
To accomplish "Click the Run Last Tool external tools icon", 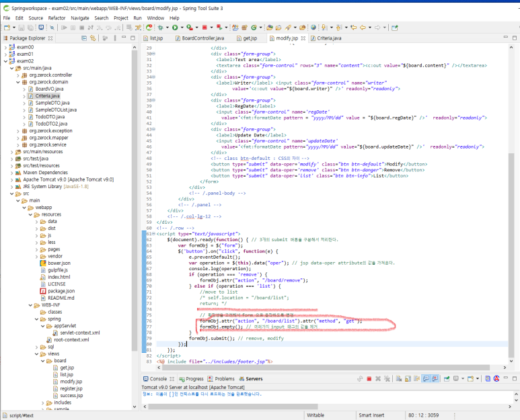I will click(190, 28).
